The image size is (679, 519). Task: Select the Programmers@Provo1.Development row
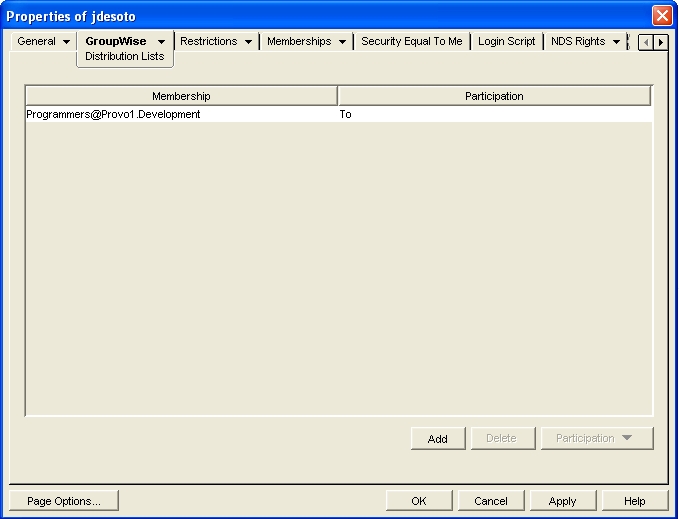point(339,114)
